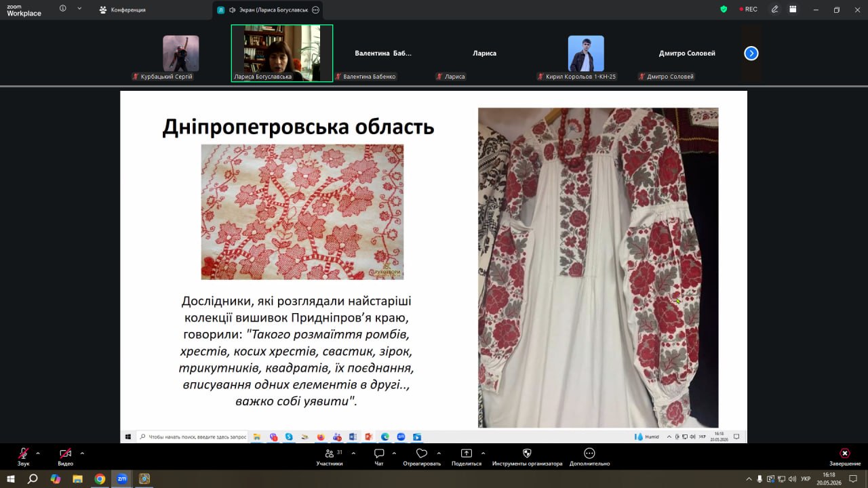Screen dimensions: 868x488
Task: Select Кирил Корольов 1-КН-25 video tile
Action: [x=586, y=54]
